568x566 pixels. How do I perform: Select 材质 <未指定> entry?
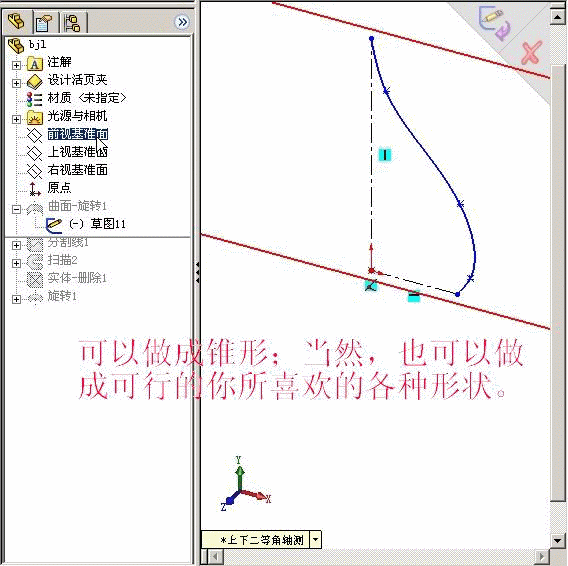[87, 98]
